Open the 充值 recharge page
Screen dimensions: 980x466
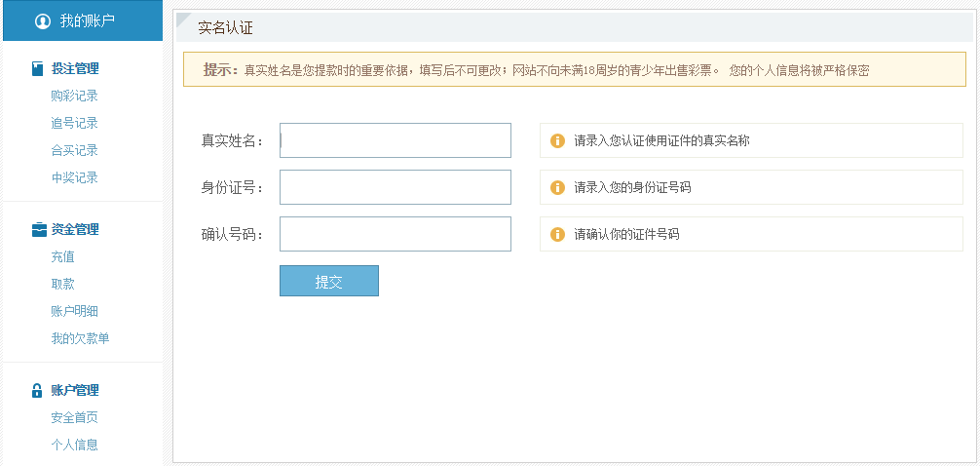62,257
